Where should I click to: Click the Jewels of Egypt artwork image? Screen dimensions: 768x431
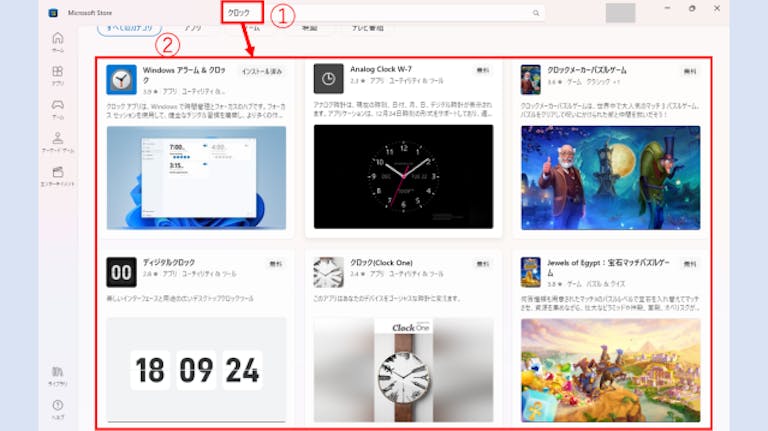click(611, 370)
